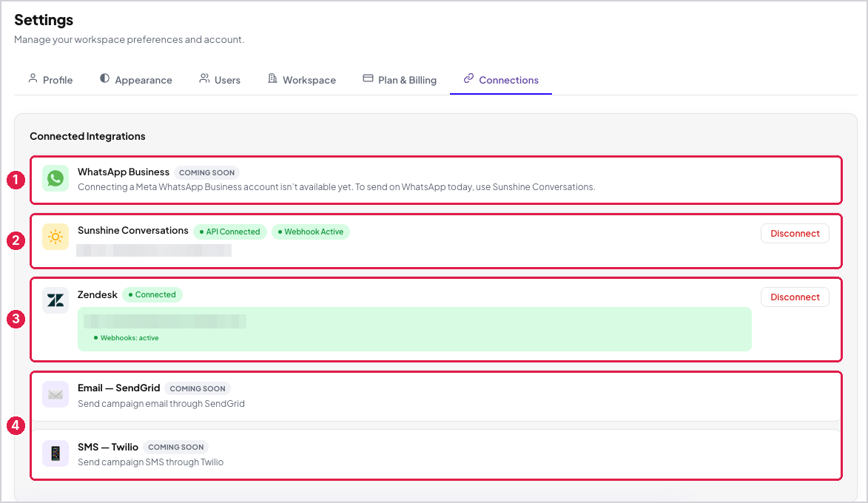This screenshot has height=503, width=868.
Task: Click "Send campaign SMS through Twilio" text
Action: tap(150, 462)
